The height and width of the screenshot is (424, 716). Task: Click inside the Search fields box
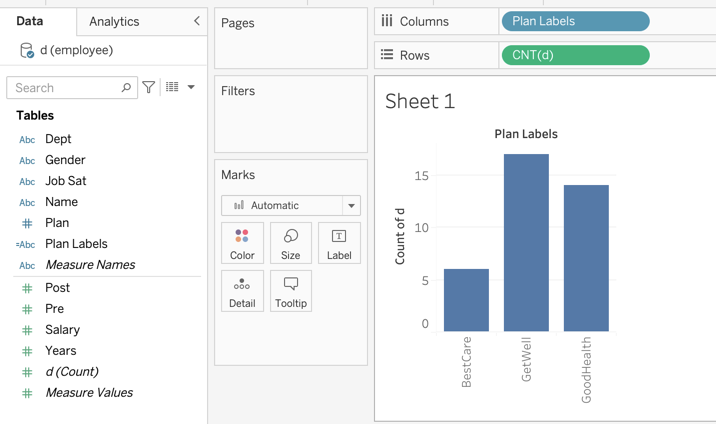point(66,88)
